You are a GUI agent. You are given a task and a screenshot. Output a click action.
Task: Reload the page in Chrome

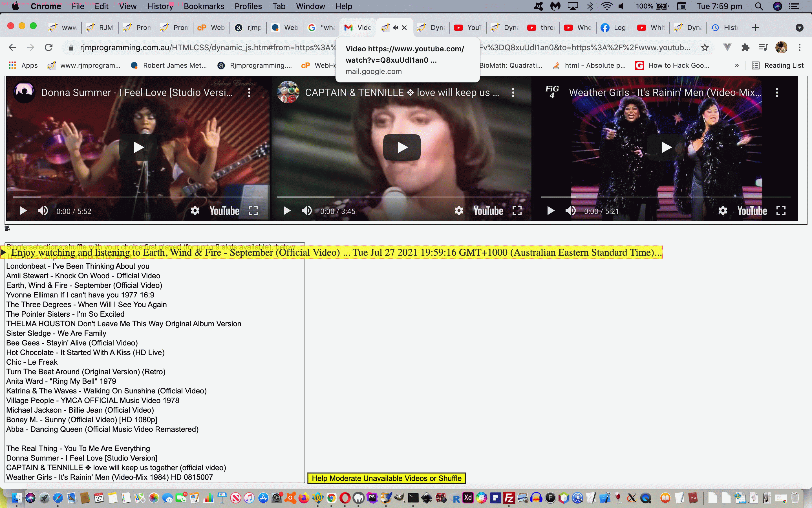(x=49, y=47)
